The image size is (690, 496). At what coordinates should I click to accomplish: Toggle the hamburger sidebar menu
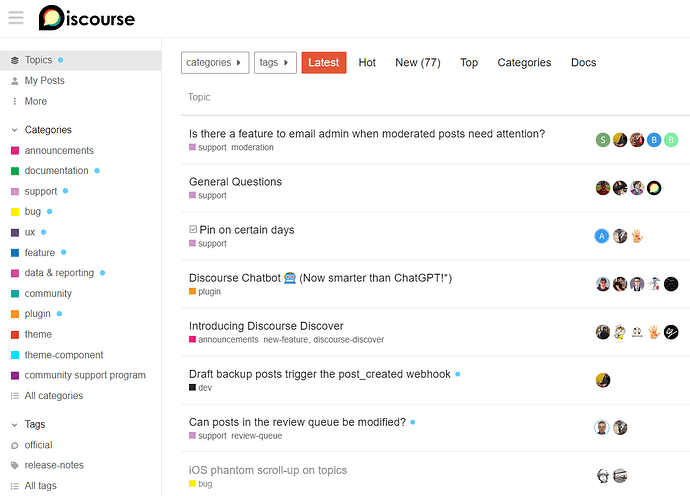point(16,18)
